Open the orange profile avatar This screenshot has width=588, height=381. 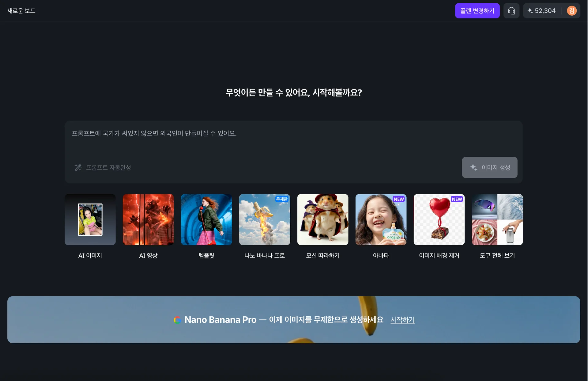coord(571,11)
